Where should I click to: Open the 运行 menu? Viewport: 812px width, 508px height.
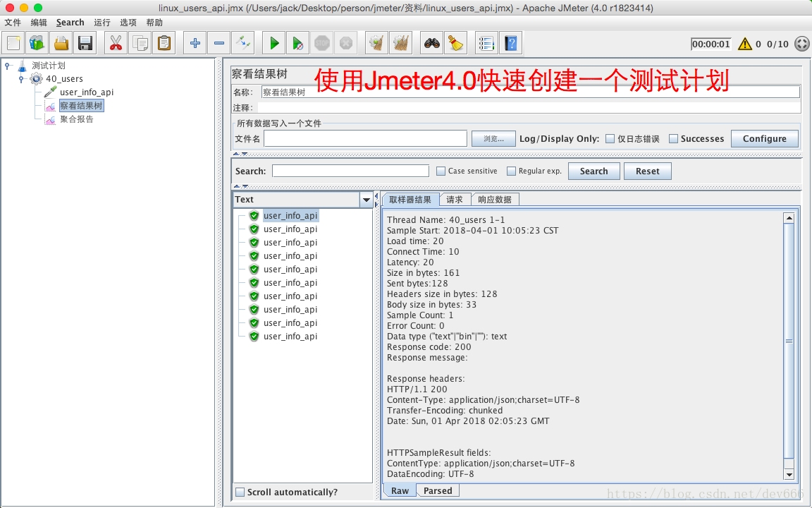pos(102,23)
